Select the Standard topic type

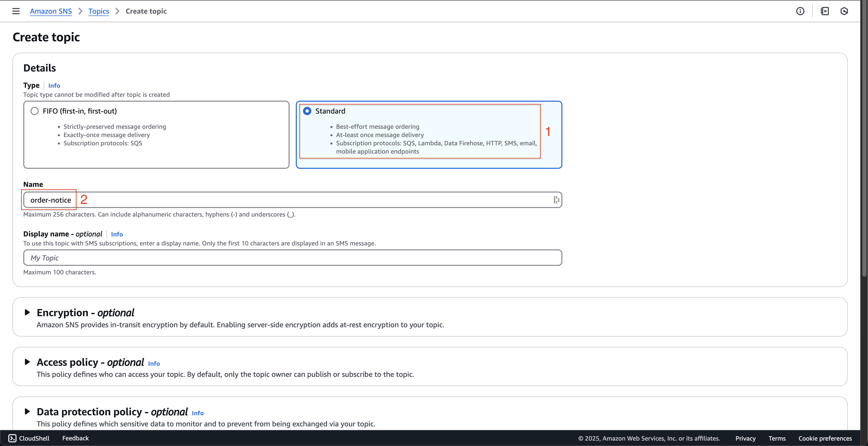(307, 111)
